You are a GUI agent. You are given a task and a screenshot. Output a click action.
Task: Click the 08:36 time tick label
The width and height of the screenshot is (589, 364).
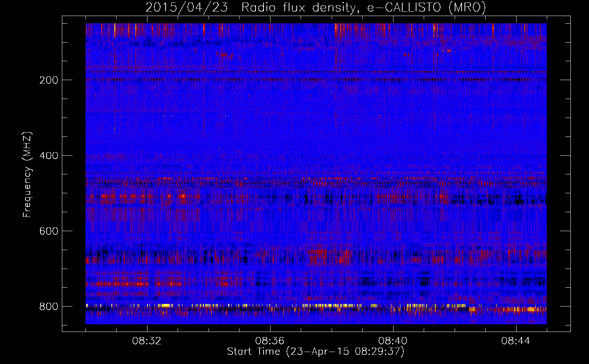[270, 341]
